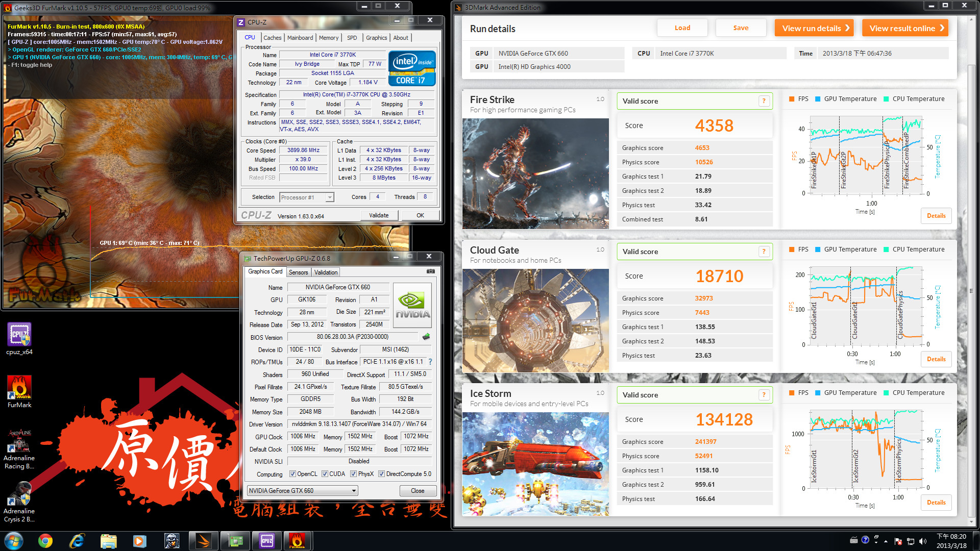Open Ice Storm chart Details button
The height and width of the screenshot is (551, 980).
pos(936,503)
